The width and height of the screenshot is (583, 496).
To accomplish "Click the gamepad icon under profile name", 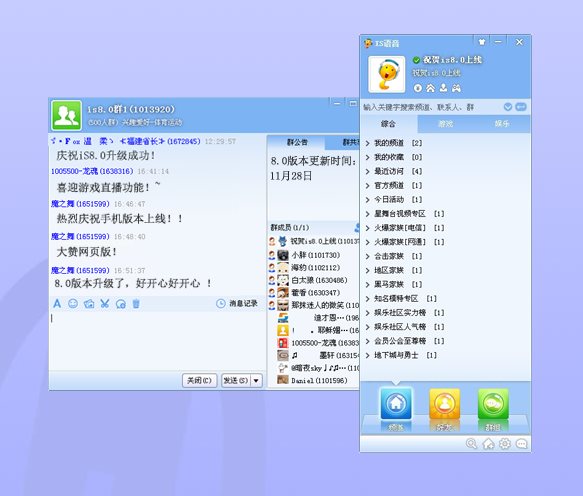I will (456, 88).
